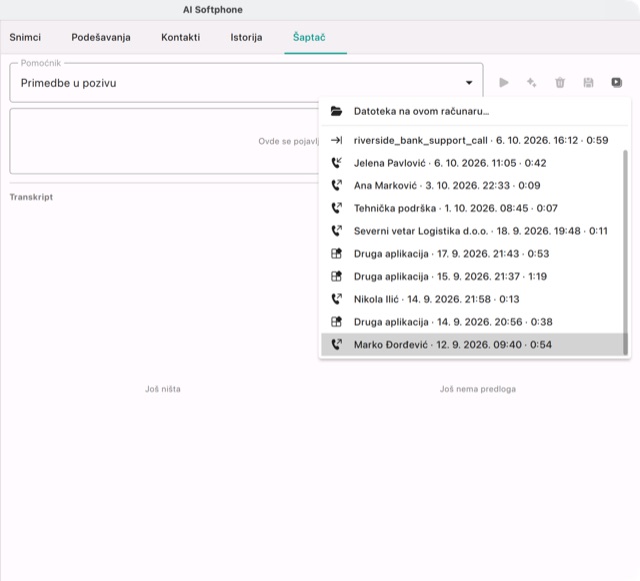
Task: Click outgoing call icon for Marko Đorđević
Action: pyautogui.click(x=336, y=345)
